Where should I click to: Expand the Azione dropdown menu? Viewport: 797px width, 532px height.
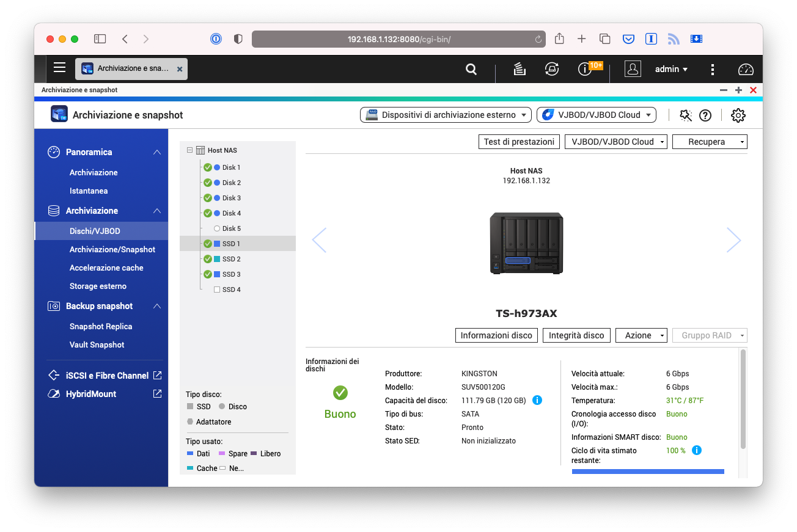641,335
